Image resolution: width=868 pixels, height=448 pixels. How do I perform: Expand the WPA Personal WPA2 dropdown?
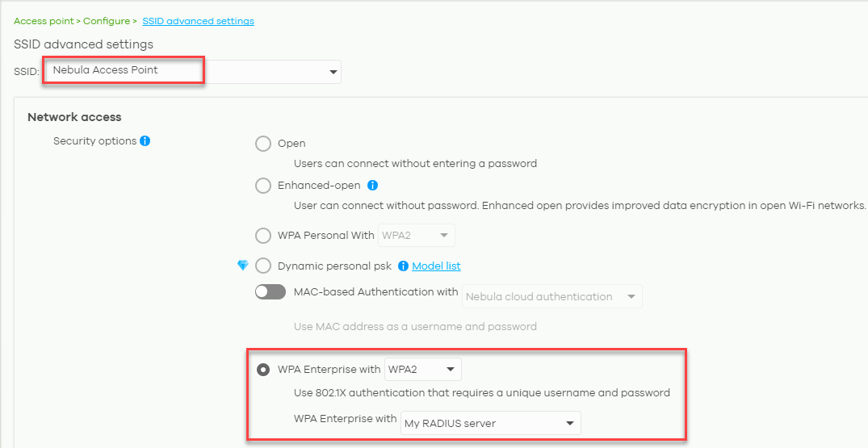point(417,236)
